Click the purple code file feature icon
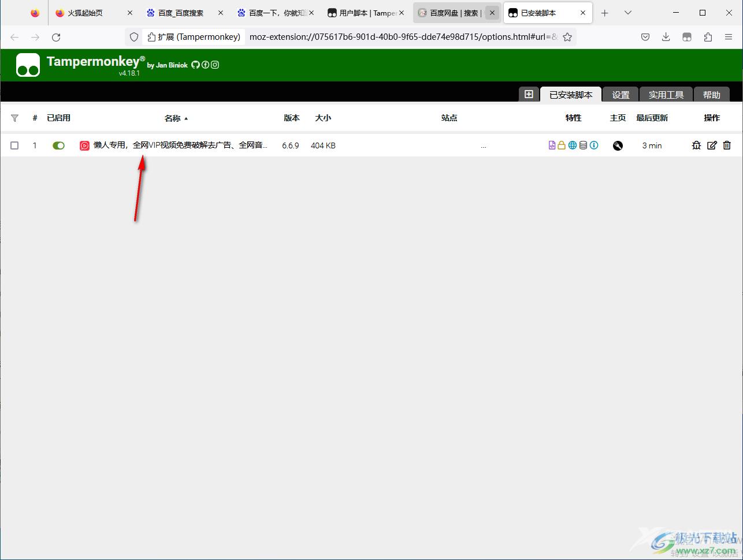 [552, 145]
